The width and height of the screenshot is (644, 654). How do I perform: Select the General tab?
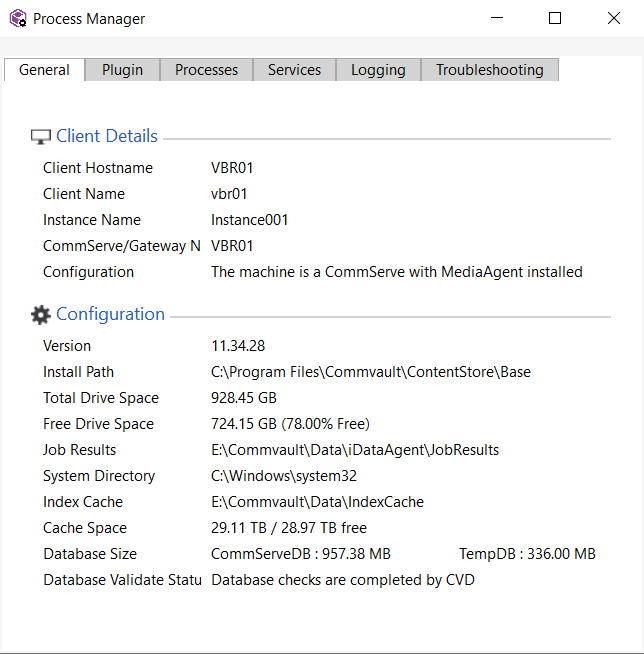44,70
